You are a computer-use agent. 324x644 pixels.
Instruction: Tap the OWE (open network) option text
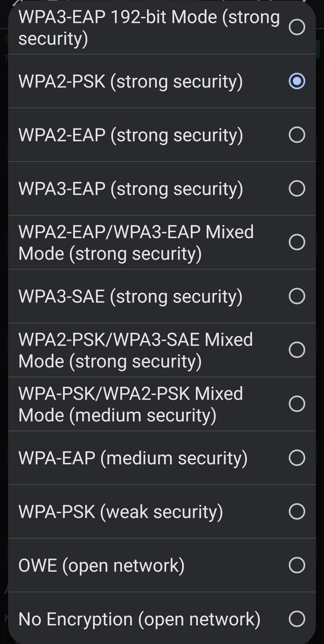tap(101, 565)
